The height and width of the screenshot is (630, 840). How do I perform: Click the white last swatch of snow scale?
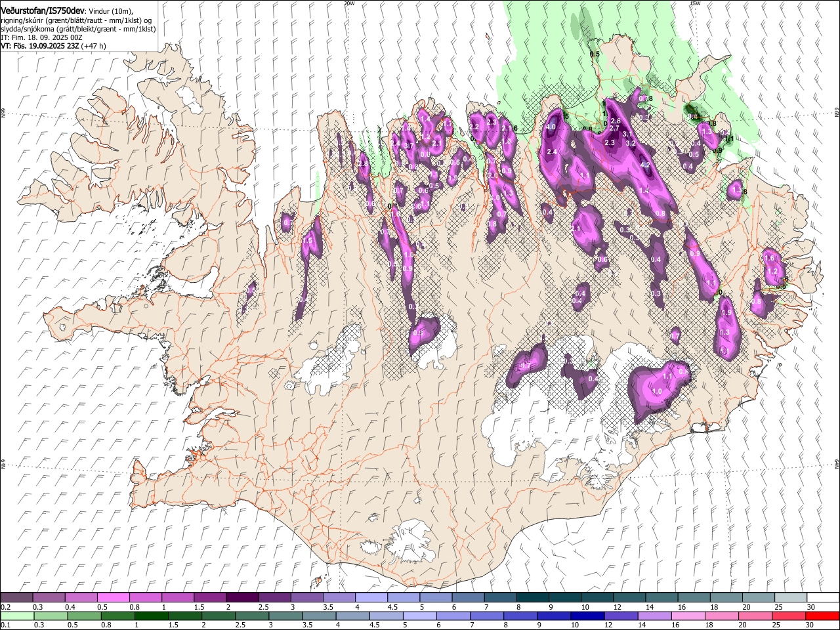[x=823, y=597]
